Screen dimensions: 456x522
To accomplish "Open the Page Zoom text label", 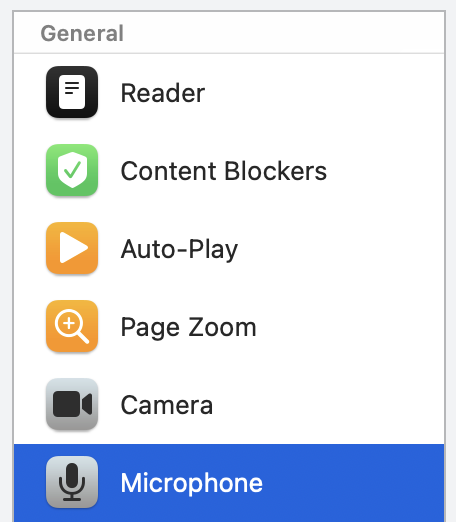I will pos(188,328).
